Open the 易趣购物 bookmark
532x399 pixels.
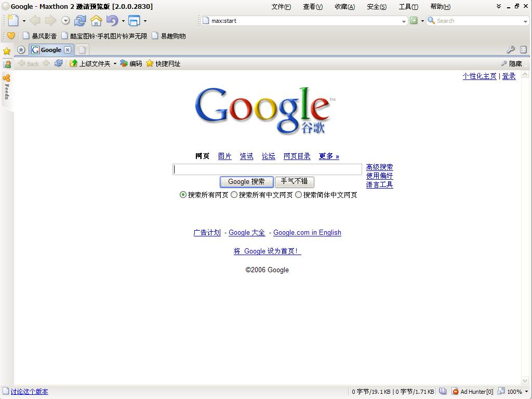pos(169,36)
